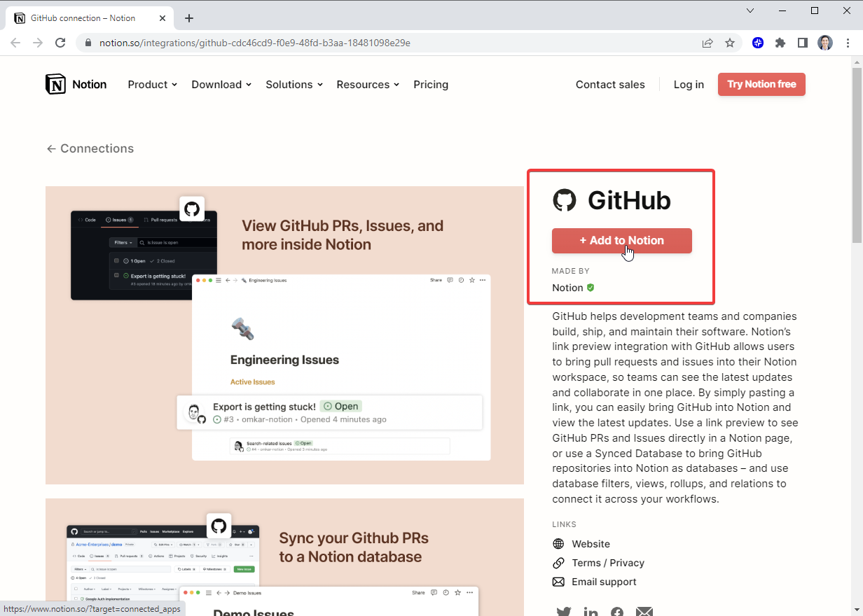Screen dimensions: 863x616
Task: Open Notion's Twitter page via the bird icon
Action: click(x=564, y=610)
